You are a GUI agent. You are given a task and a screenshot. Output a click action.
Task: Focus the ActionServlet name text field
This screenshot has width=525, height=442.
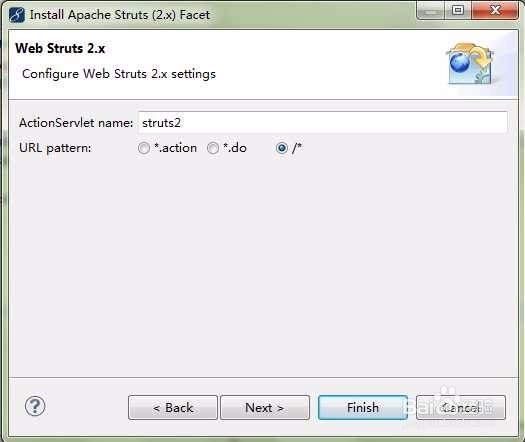[323, 123]
